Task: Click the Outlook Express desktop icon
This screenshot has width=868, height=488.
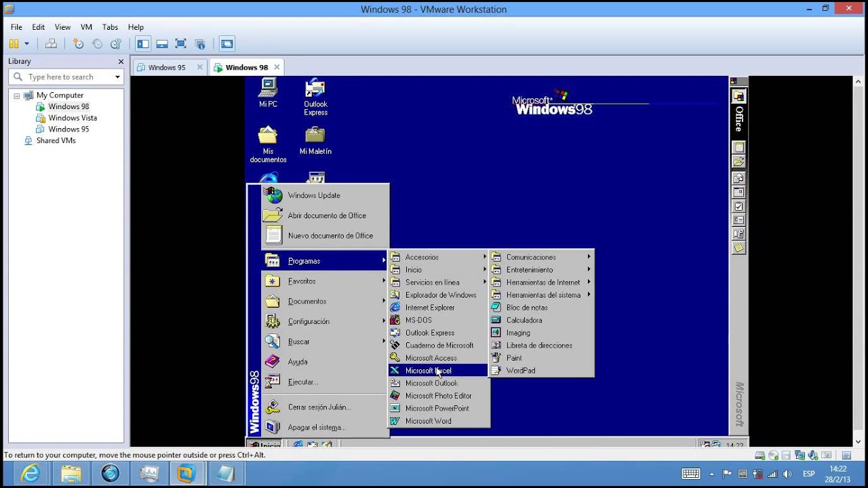Action: coord(315,97)
